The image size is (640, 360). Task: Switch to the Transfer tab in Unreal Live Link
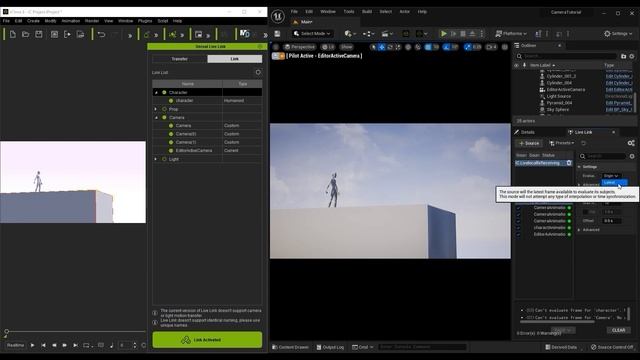[180, 59]
